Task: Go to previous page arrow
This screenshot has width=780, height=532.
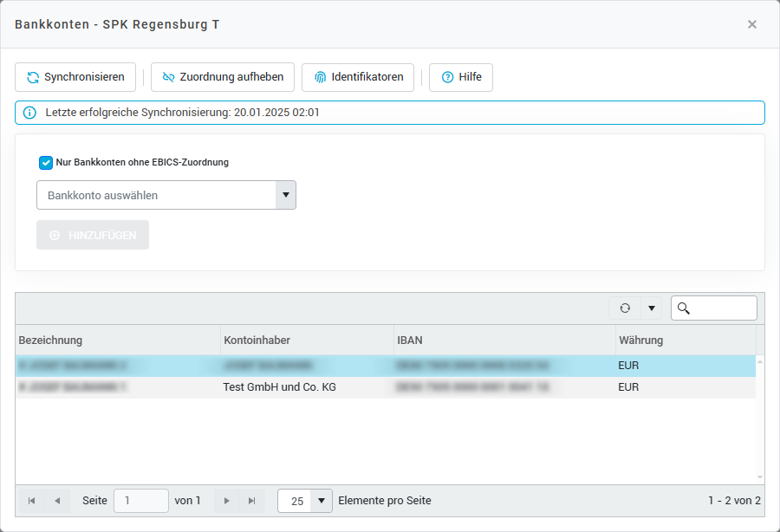Action: point(57,501)
